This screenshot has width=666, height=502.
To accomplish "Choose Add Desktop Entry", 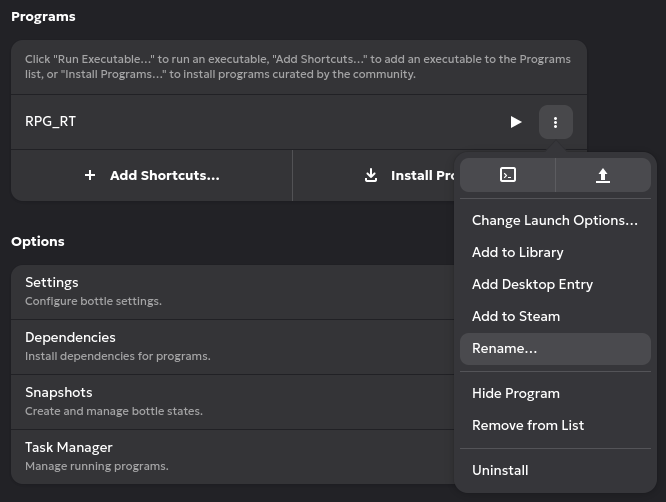I will 532,284.
